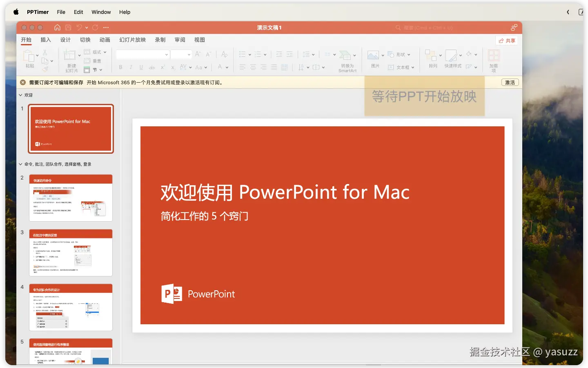Toggle Strikethrough formatting
Viewport: 588px width, 368px height.
(152, 67)
